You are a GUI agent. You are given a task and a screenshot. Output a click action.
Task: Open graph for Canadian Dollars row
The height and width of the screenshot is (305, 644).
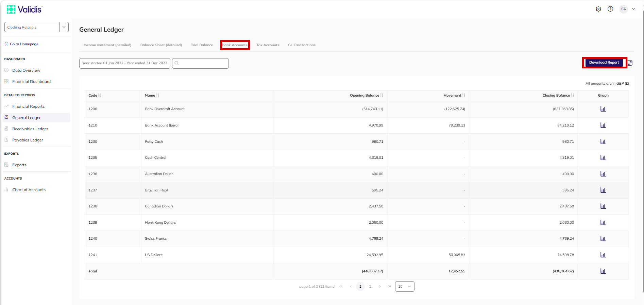click(603, 206)
